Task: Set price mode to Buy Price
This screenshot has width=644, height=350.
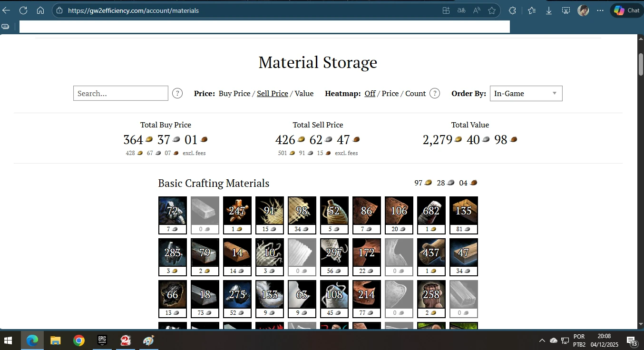Action: click(234, 93)
